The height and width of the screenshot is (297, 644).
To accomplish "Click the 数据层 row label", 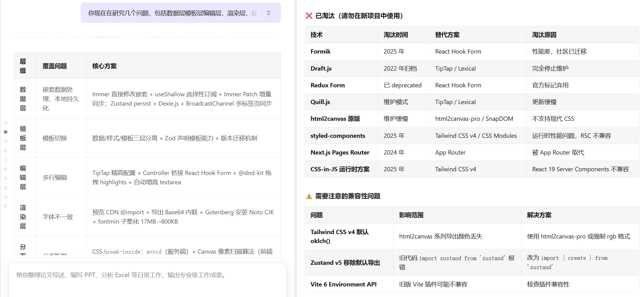I will pyautogui.click(x=23, y=99).
